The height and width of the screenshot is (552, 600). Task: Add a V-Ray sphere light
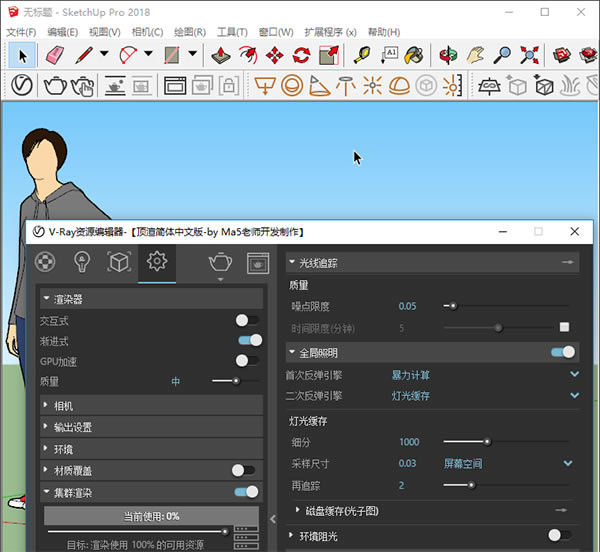[x=292, y=85]
